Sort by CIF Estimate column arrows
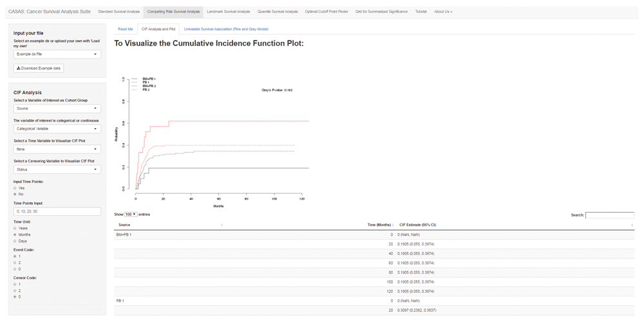Screen dimensions: 644x324 click(x=632, y=225)
